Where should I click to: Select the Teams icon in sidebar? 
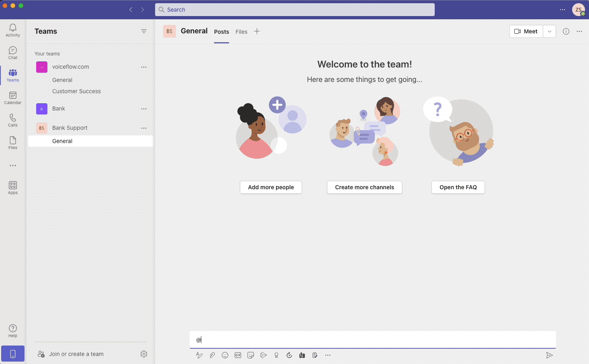click(x=13, y=75)
